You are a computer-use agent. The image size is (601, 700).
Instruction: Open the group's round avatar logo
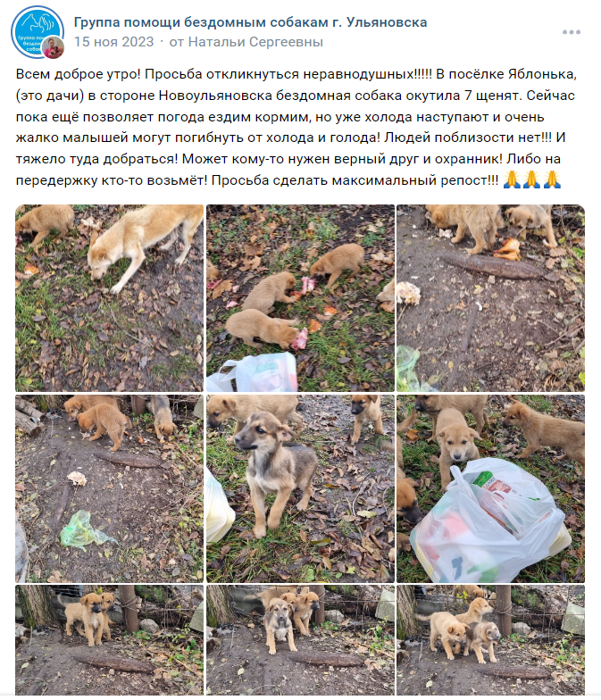37,32
